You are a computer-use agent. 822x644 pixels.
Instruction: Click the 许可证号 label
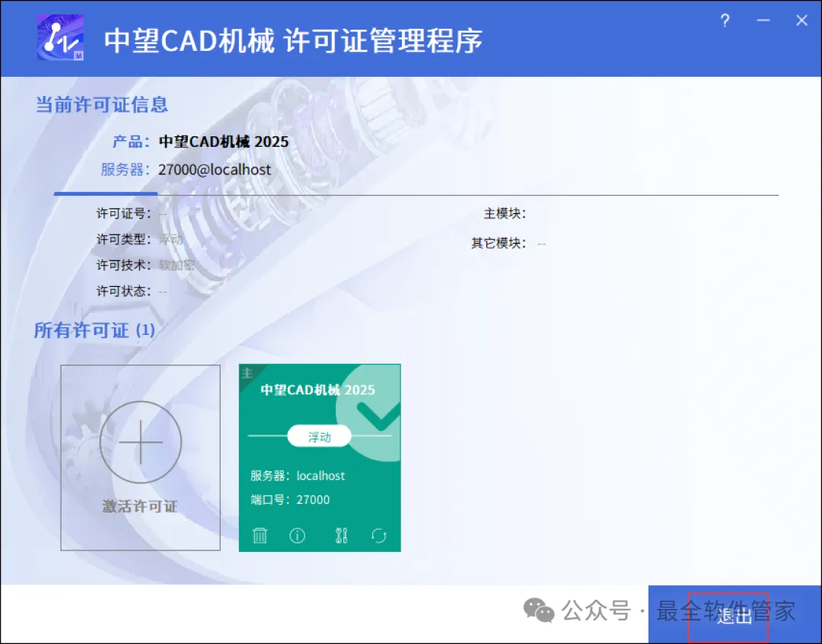pos(124,213)
